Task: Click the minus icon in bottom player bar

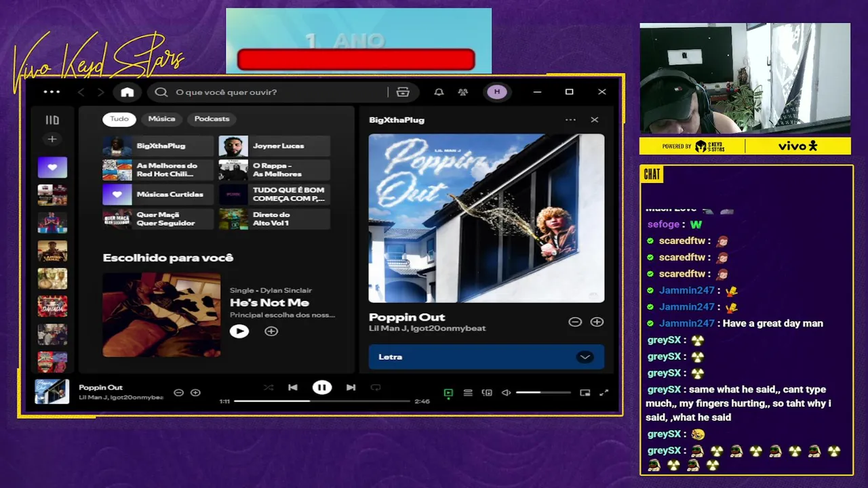Action: click(x=178, y=392)
